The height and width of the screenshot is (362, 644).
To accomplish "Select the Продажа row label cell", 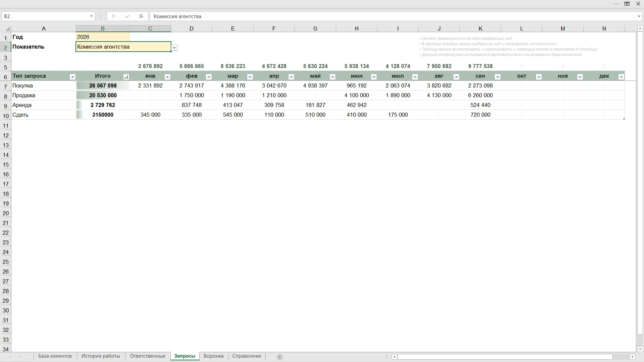I will (44, 96).
